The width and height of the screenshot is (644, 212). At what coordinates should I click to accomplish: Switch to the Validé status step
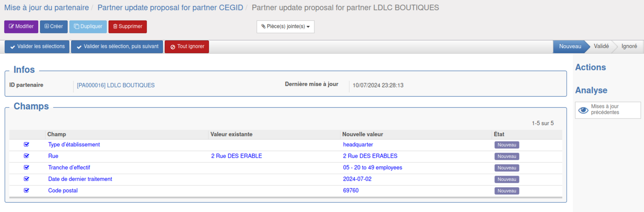[601, 46]
